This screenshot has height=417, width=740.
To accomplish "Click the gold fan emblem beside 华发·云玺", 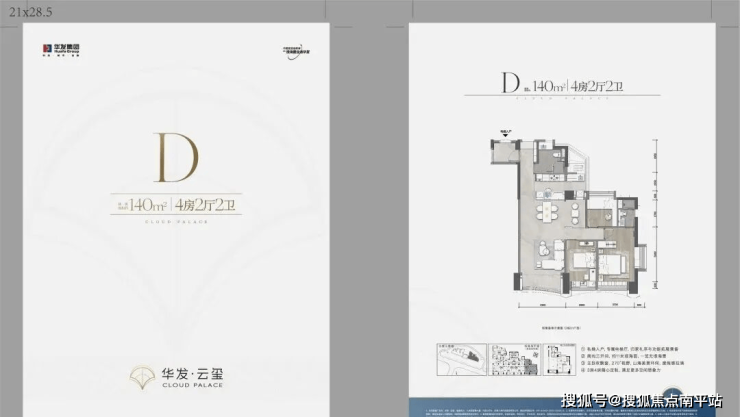I will (143, 377).
